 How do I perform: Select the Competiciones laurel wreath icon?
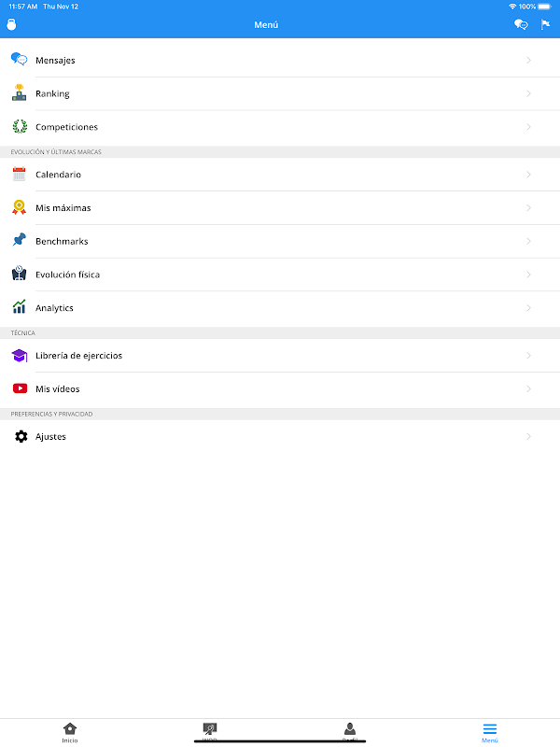point(20,127)
